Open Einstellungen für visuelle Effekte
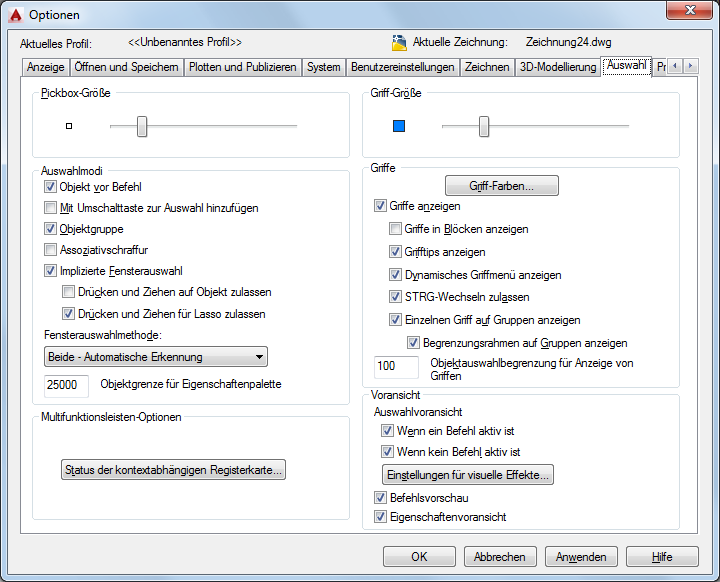 click(x=468, y=474)
